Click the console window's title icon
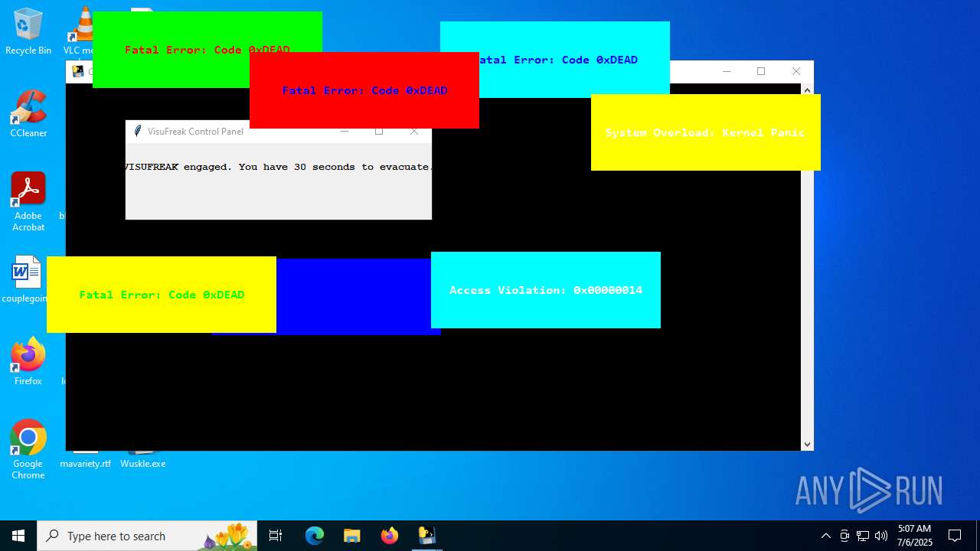Image resolution: width=980 pixels, height=551 pixels. (78, 72)
